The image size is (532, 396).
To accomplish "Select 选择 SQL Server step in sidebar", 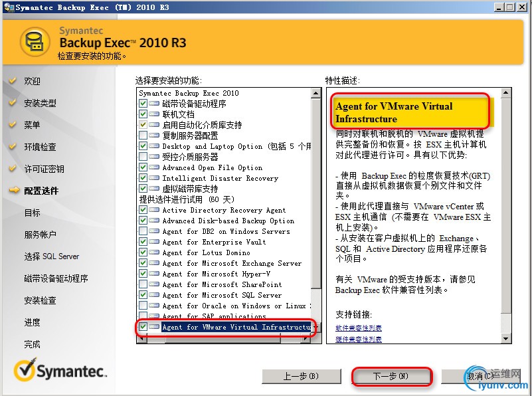I will point(52,256).
